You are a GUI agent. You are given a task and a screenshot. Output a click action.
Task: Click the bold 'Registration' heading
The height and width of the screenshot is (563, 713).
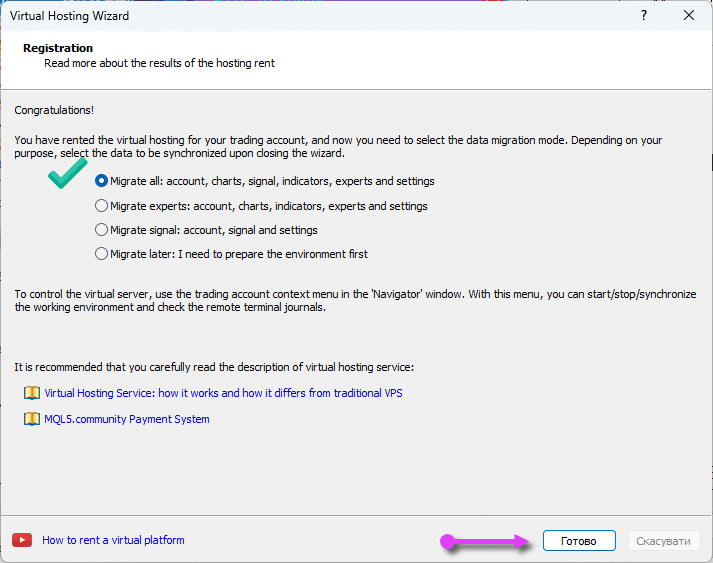58,48
